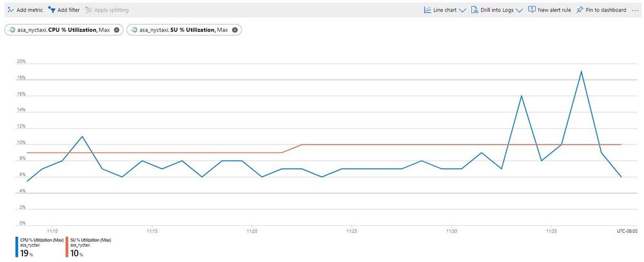Click the Apply splitting icon

coord(88,10)
